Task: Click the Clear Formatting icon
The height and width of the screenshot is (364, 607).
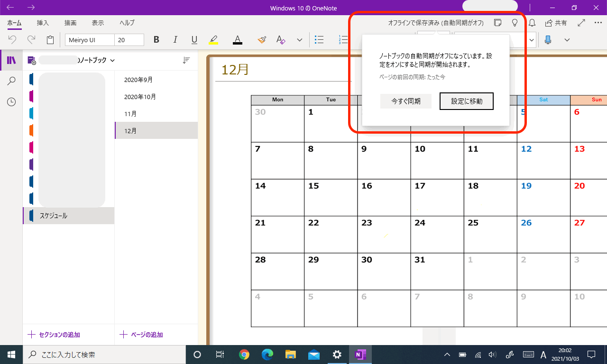Action: [x=281, y=40]
